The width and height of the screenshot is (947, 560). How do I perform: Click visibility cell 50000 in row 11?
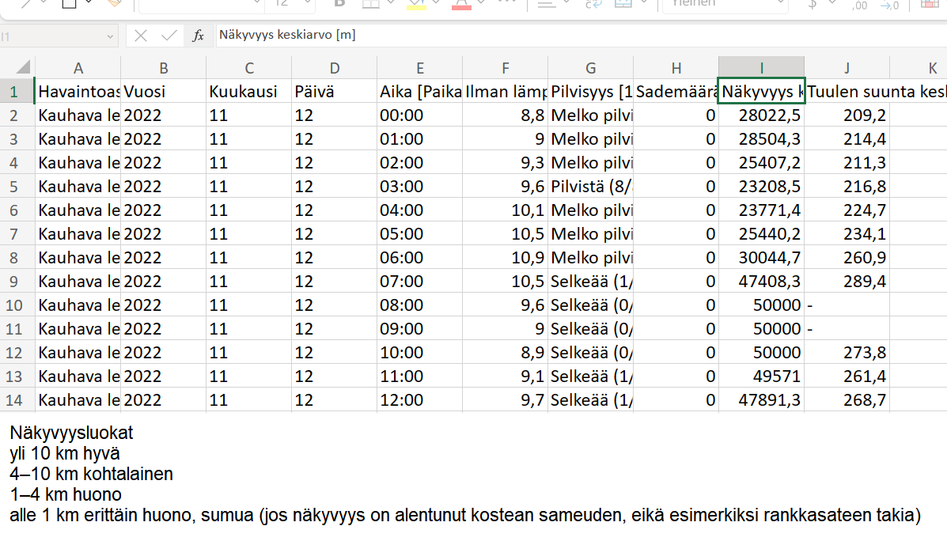pos(762,329)
